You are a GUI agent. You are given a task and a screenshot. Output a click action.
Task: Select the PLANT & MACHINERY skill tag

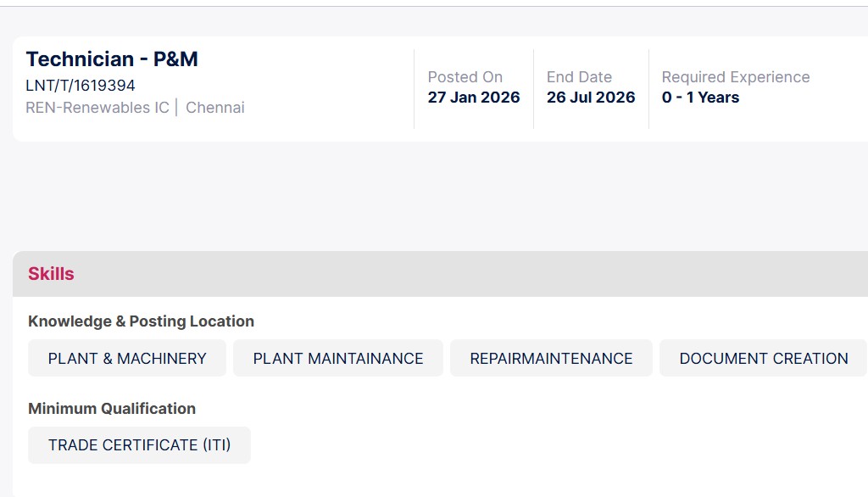(127, 359)
